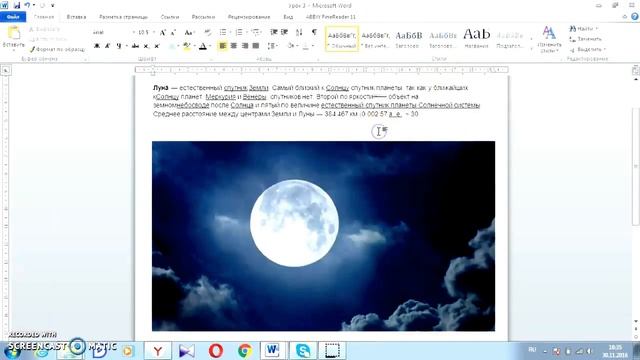Switch to the Рассылки tab
The height and width of the screenshot is (360, 640).
pyautogui.click(x=203, y=17)
